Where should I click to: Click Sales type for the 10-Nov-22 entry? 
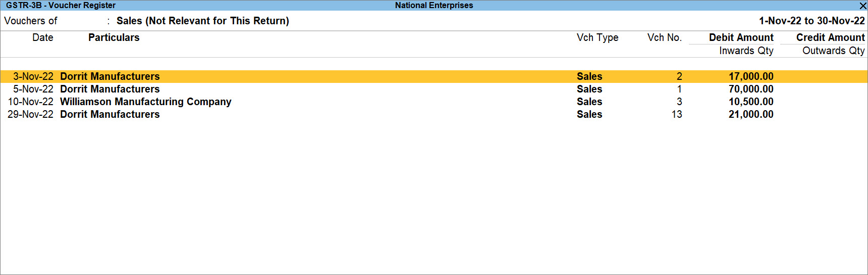coord(589,102)
